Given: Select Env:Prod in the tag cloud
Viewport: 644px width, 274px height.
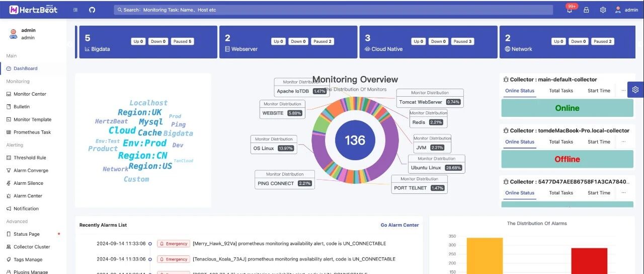Looking at the screenshot, I should (x=144, y=143).
